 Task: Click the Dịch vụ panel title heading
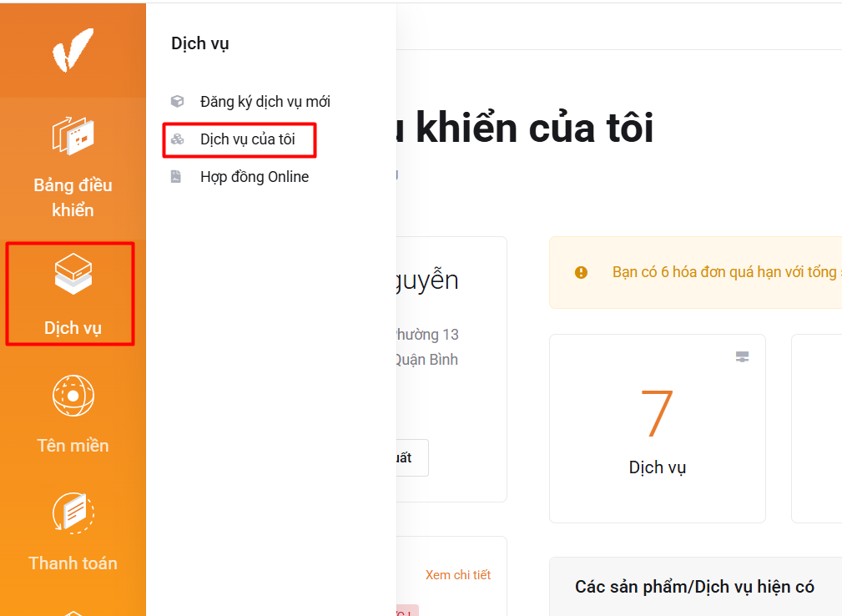(199, 43)
